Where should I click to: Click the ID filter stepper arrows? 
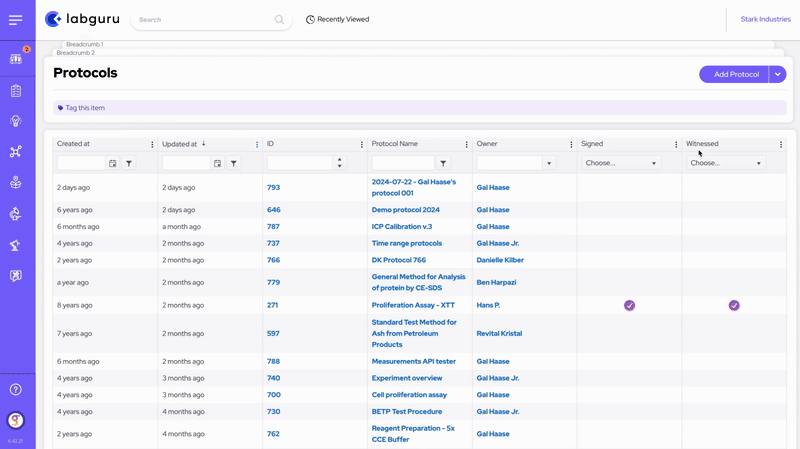(339, 163)
